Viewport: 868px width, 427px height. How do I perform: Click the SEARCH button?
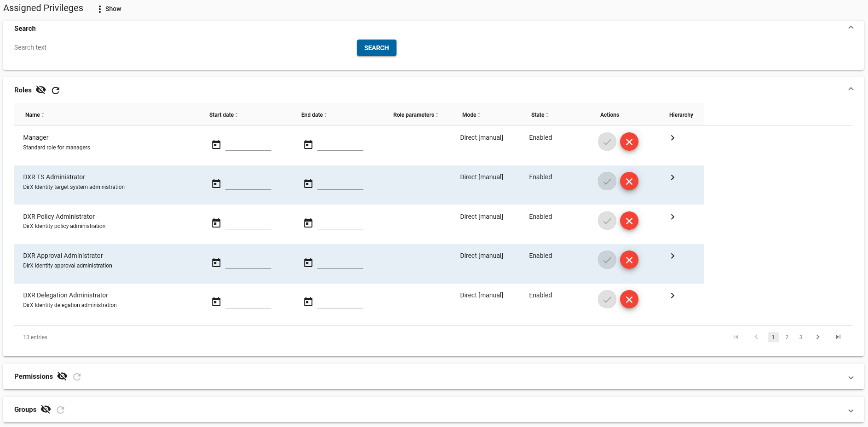pos(376,48)
